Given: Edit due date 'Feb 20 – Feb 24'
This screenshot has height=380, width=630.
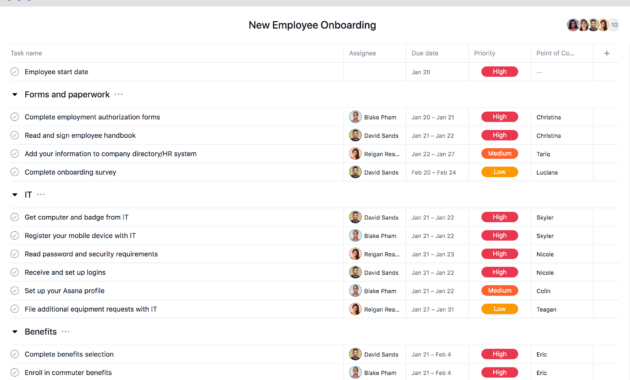Looking at the screenshot, I should coord(434,172).
